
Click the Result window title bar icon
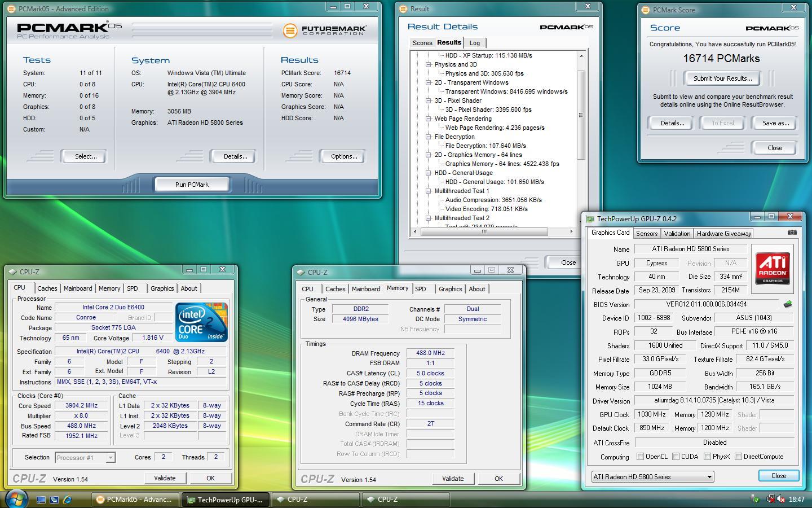pyautogui.click(x=403, y=9)
